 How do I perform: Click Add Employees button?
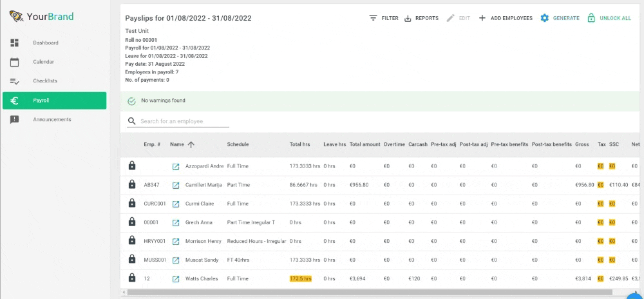pyautogui.click(x=506, y=18)
